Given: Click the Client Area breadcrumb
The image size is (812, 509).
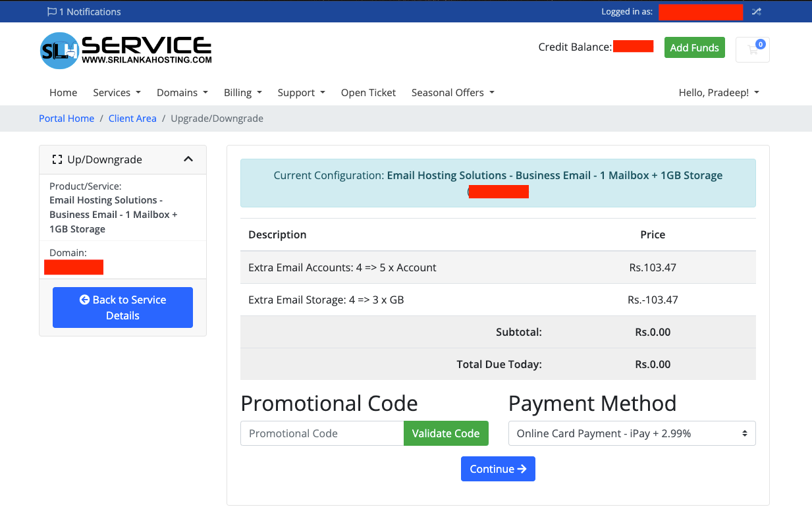Looking at the screenshot, I should 132,119.
